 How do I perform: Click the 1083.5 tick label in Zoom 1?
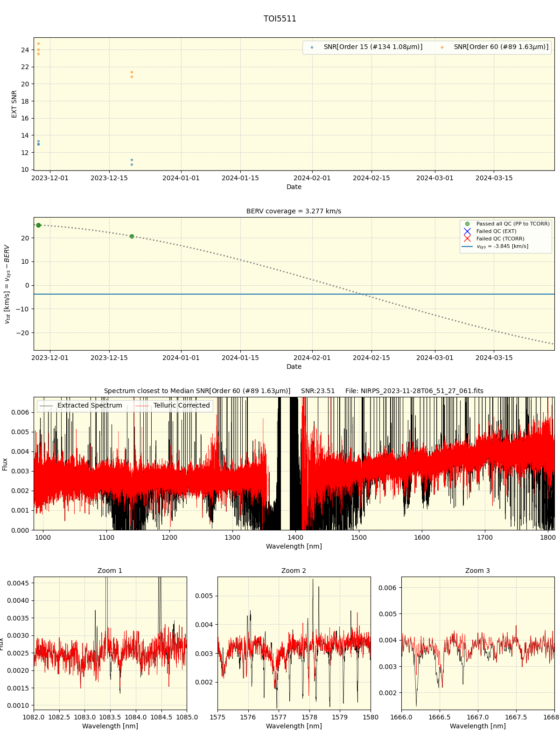coord(110,717)
